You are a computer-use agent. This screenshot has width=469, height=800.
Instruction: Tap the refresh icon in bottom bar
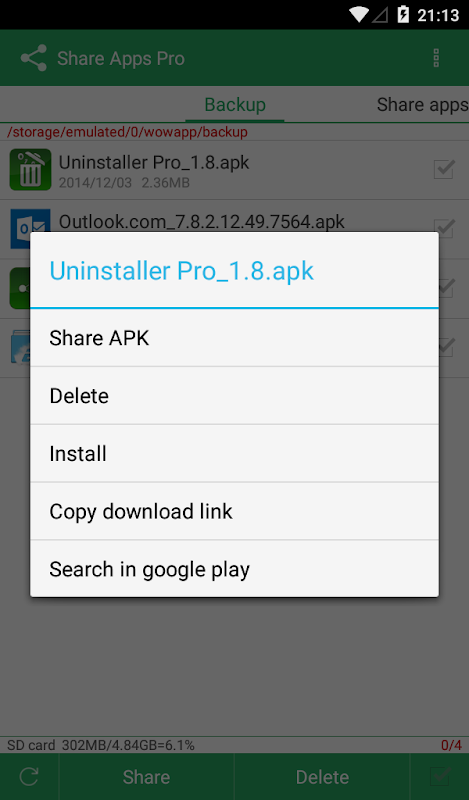click(29, 777)
